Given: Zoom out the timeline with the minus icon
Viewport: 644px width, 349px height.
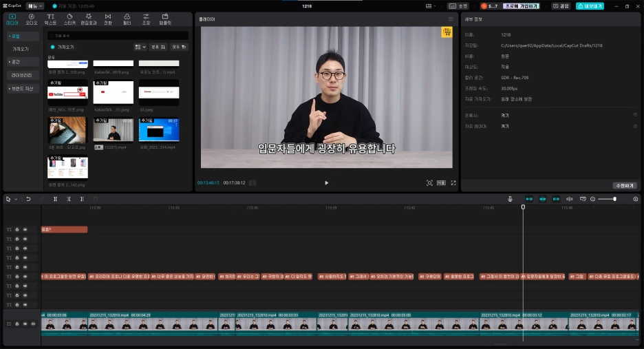Looking at the screenshot, I should pyautogui.click(x=592, y=199).
